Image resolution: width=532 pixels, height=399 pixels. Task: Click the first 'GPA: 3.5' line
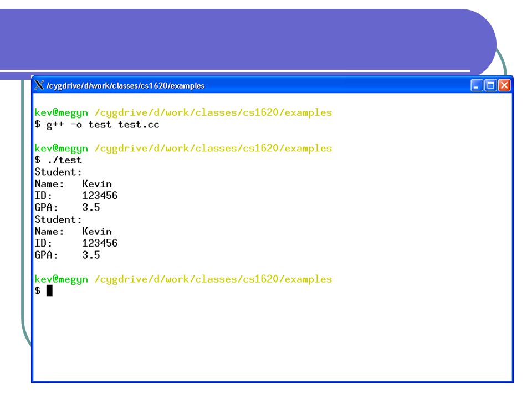coord(67,207)
